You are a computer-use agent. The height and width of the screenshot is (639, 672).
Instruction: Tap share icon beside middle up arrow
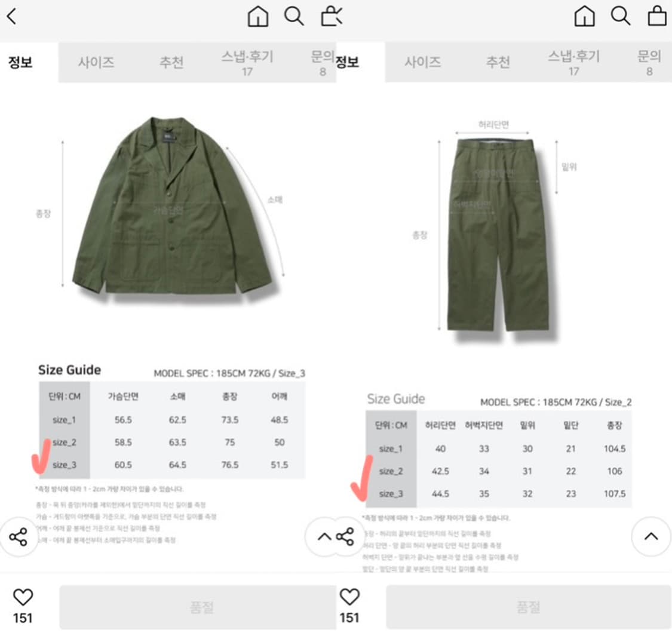[x=345, y=536]
